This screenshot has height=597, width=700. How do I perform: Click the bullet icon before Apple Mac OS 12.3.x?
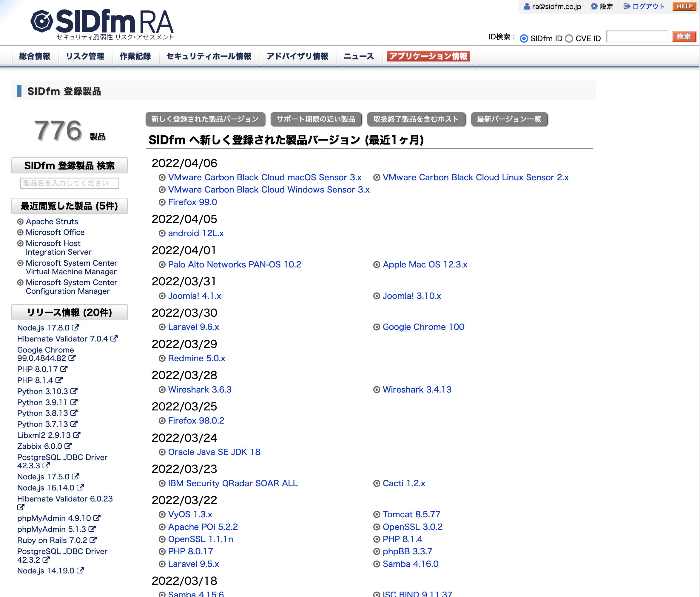377,265
